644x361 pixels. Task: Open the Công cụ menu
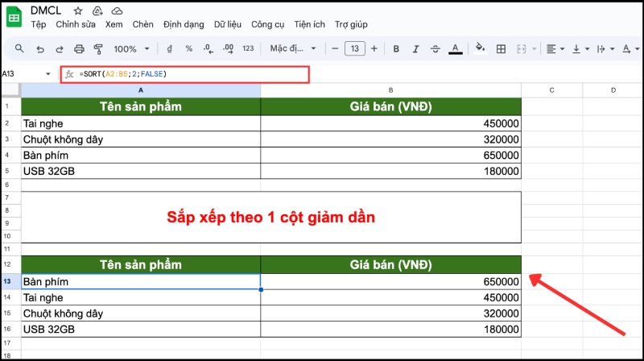pos(268,24)
